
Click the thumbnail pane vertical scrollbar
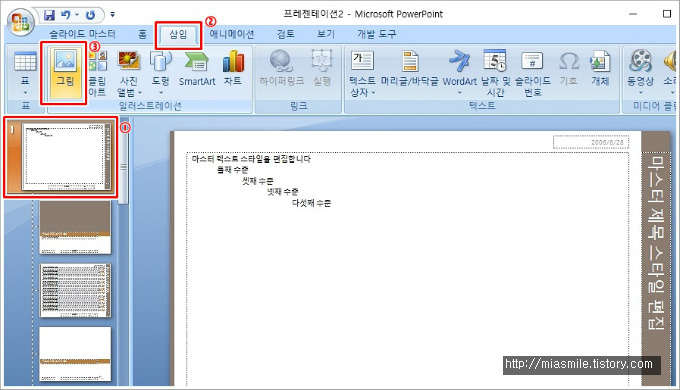coord(124,167)
